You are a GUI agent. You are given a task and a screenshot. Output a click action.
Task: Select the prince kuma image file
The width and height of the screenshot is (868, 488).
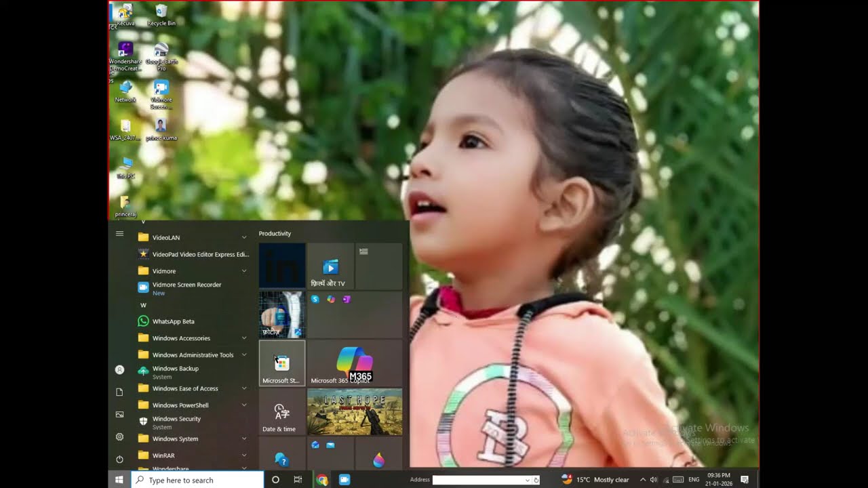point(161,130)
